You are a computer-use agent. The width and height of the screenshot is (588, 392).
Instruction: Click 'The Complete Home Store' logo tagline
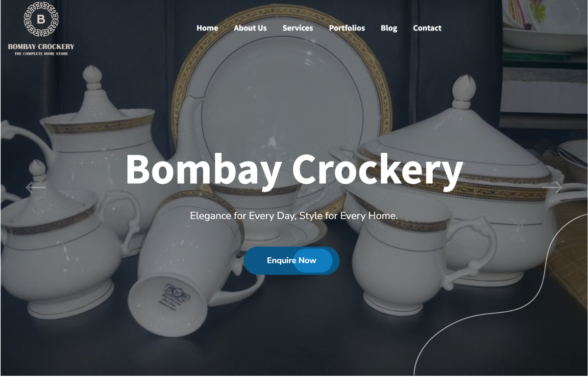[x=41, y=53]
